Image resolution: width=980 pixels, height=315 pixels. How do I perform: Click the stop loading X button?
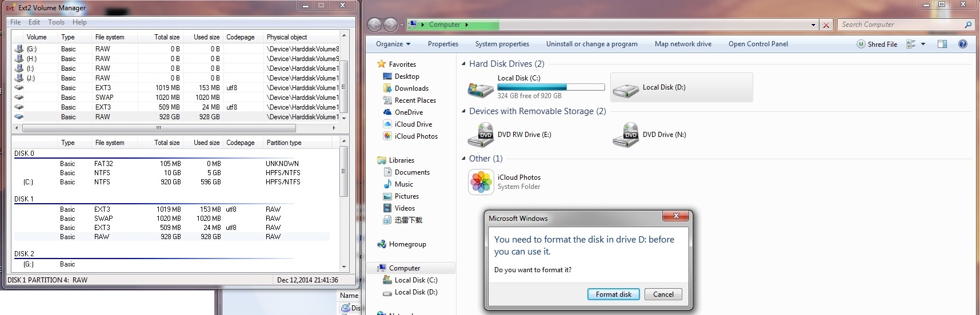click(x=826, y=25)
